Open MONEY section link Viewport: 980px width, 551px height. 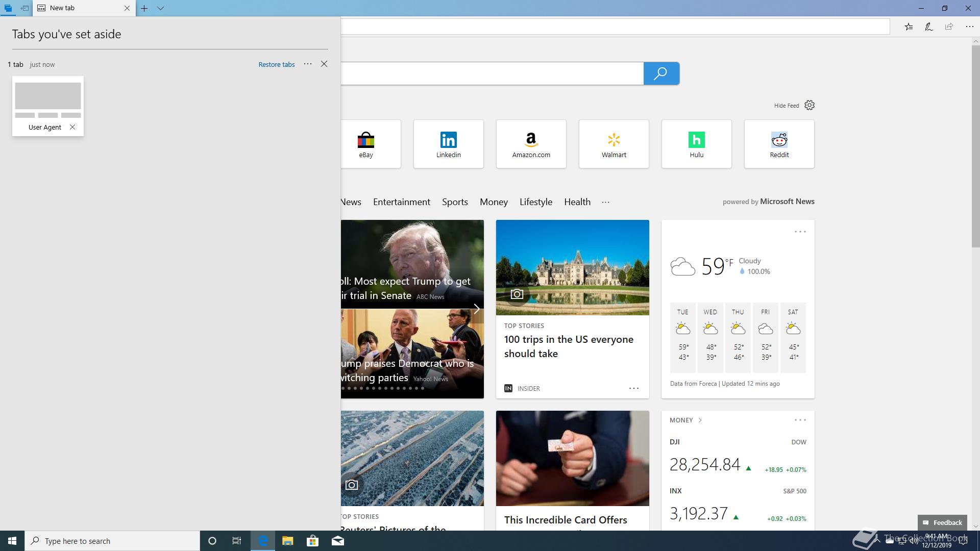coord(685,420)
